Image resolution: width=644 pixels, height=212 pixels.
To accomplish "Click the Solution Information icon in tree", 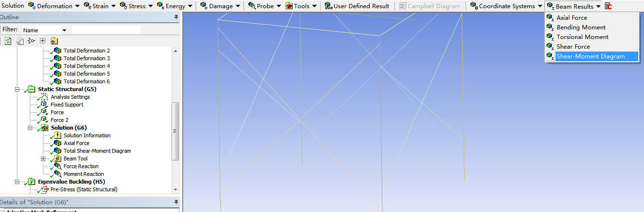I will (57, 135).
